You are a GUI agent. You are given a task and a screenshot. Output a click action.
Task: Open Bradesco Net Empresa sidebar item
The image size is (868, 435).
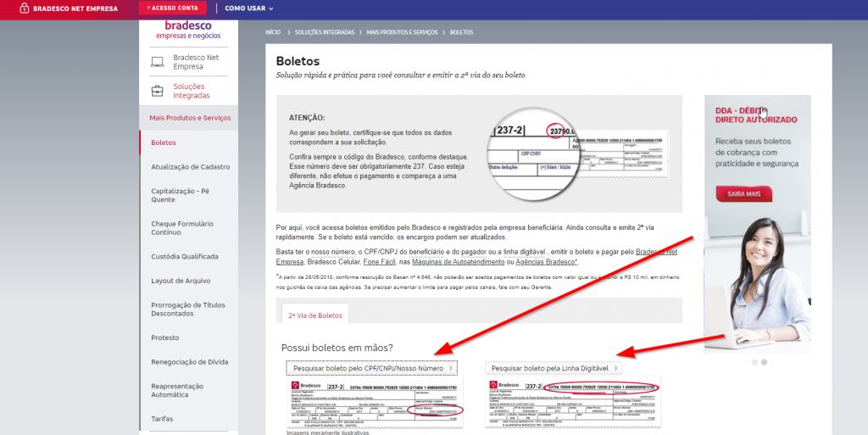196,62
